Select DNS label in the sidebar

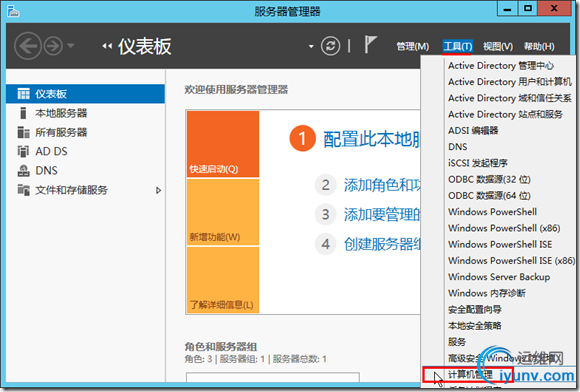pyautogui.click(x=47, y=170)
